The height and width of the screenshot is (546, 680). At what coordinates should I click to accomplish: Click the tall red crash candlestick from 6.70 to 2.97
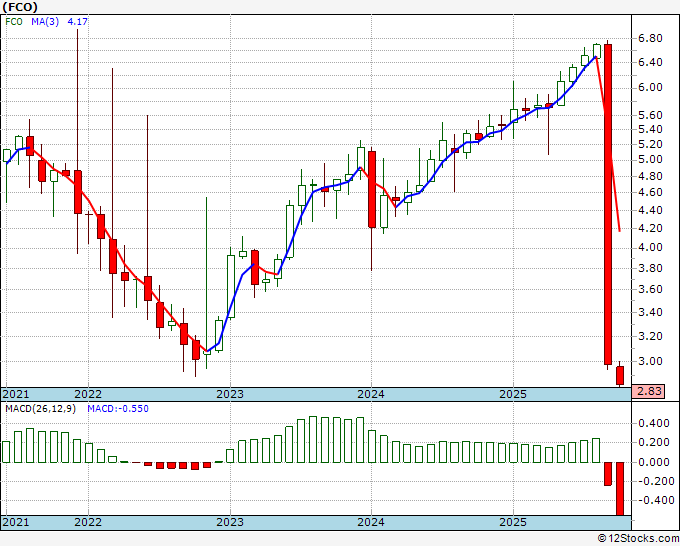608,204
